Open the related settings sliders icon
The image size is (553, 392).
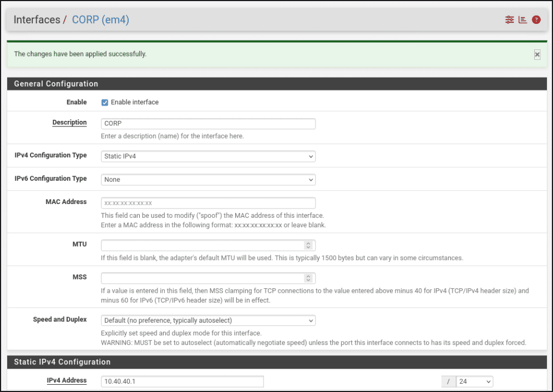click(x=509, y=20)
